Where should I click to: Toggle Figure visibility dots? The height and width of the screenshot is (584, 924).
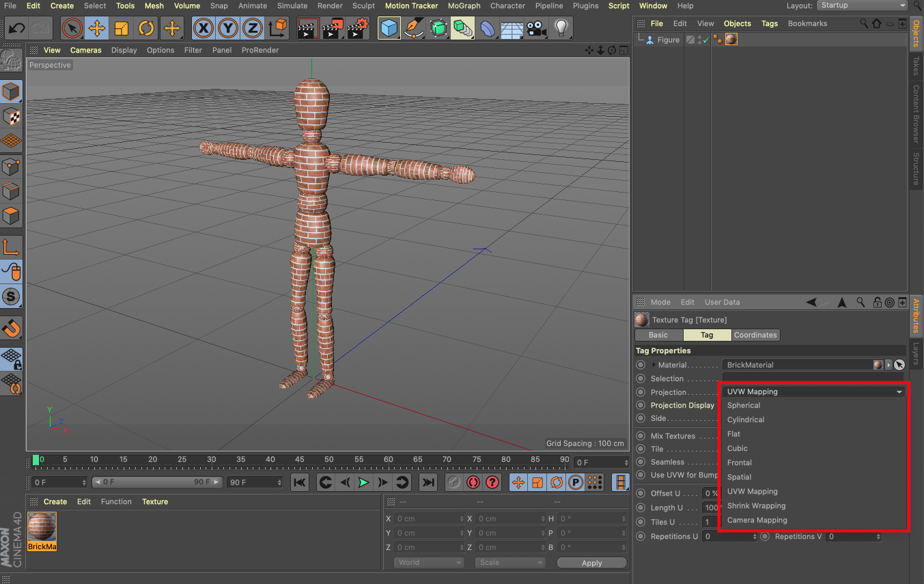(700, 40)
